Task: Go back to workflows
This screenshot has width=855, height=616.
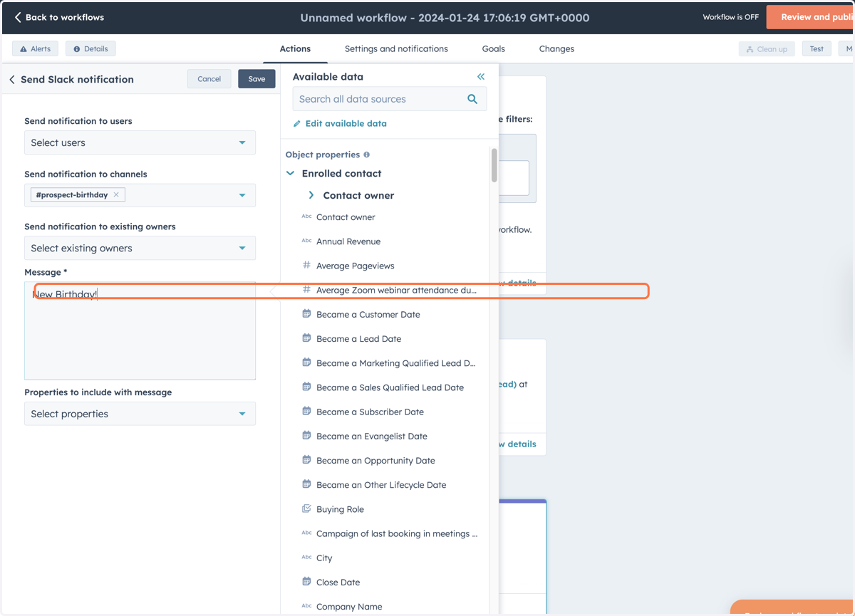Action: (x=58, y=17)
